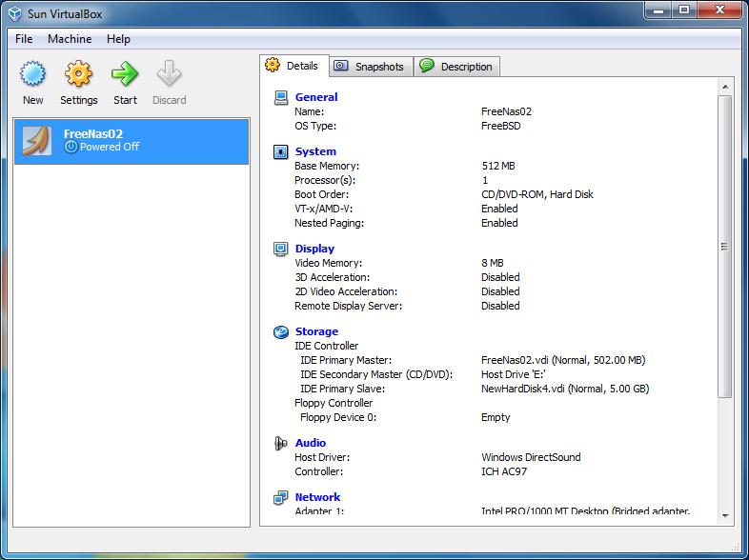Click the Host Drive 'E:' value

click(514, 374)
